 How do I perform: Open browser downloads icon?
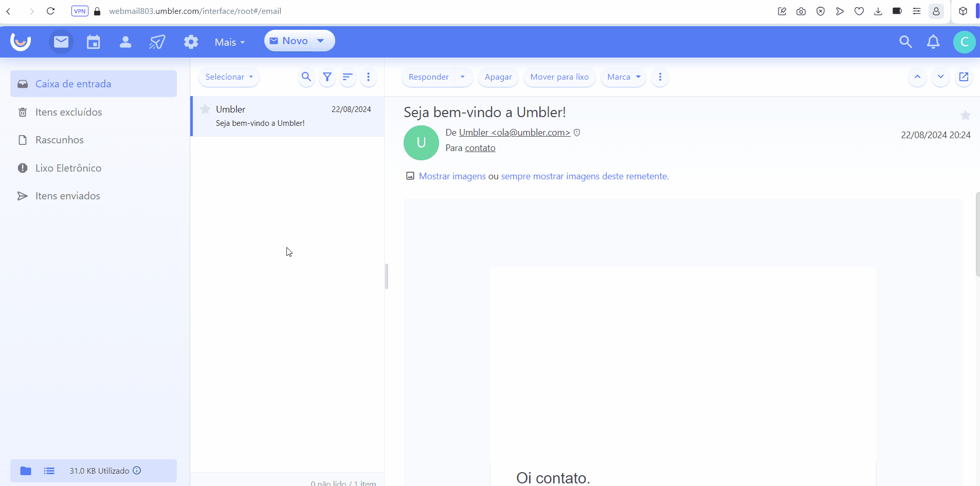[x=878, y=11]
